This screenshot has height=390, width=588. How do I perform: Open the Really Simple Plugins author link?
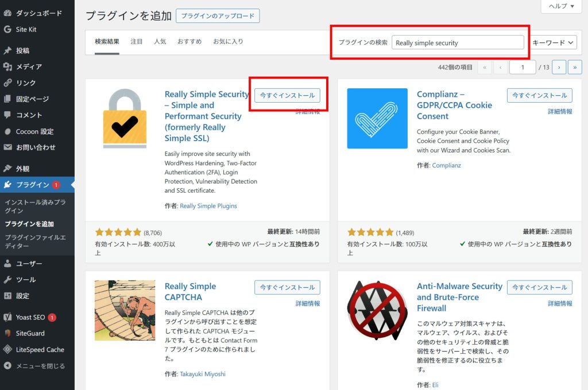[x=208, y=206]
